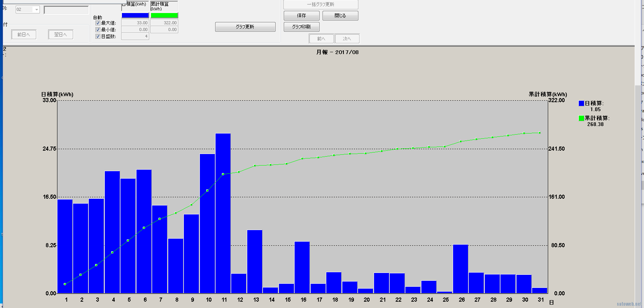
Task: Go to previous day with 前日へ
Action: [x=23, y=35]
